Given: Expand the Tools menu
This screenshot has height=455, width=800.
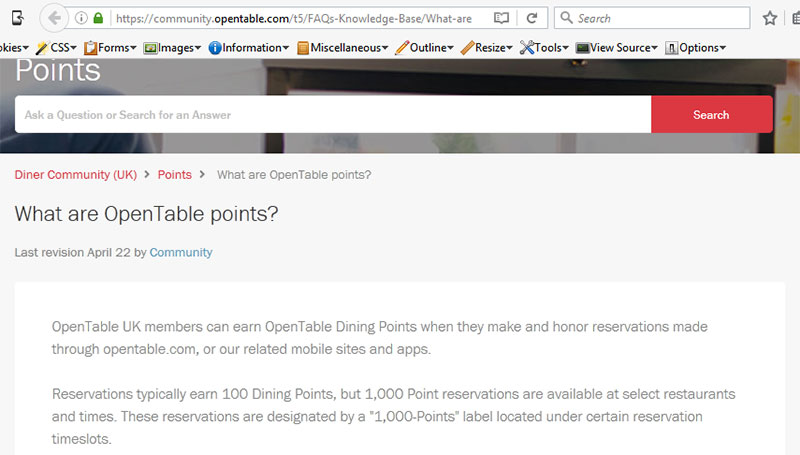Looking at the screenshot, I should pyautogui.click(x=552, y=48).
